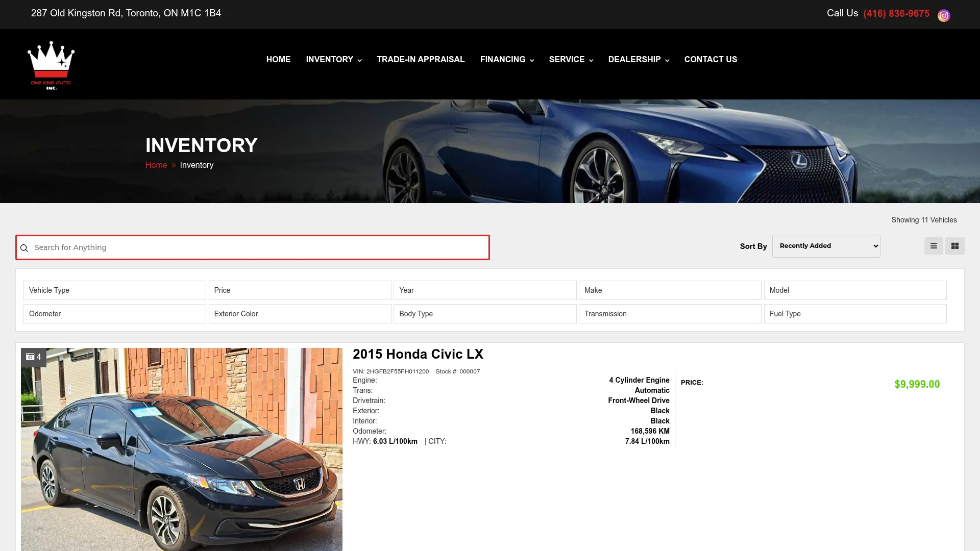Click the 4 Cylinder Engine value
Viewport: 980px width, 551px height.
click(639, 380)
